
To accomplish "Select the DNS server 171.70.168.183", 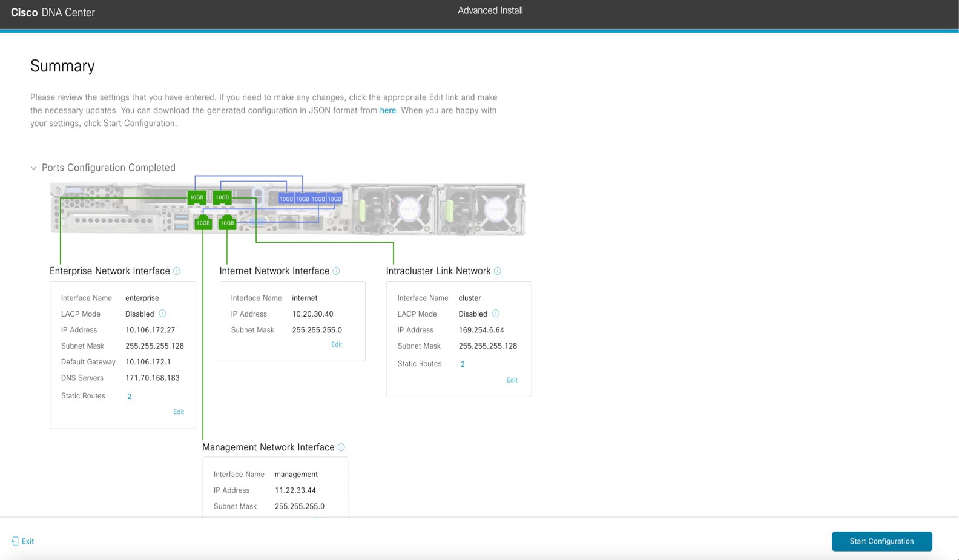I will [x=153, y=378].
